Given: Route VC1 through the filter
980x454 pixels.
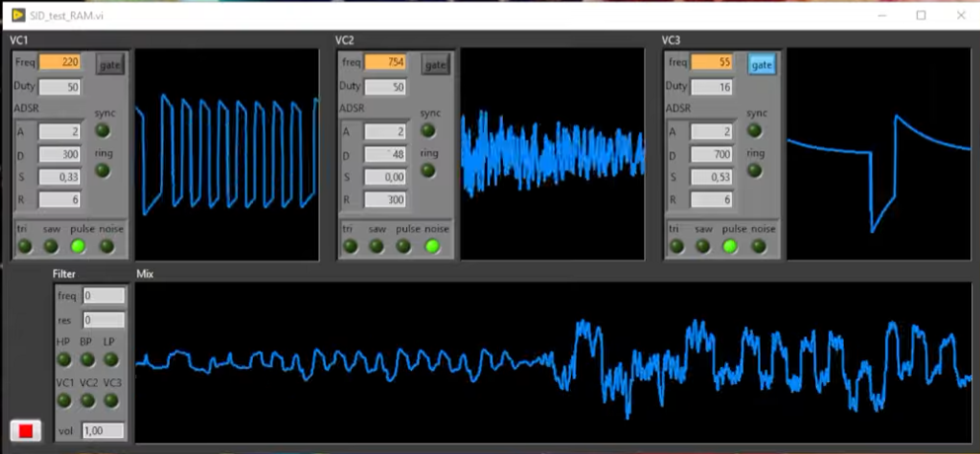Looking at the screenshot, I should click(64, 400).
